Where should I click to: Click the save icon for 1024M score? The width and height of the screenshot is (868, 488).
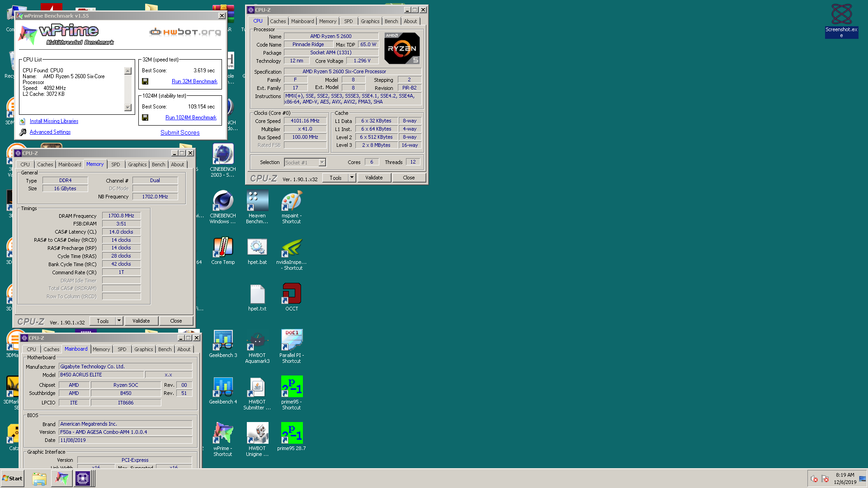pyautogui.click(x=145, y=117)
